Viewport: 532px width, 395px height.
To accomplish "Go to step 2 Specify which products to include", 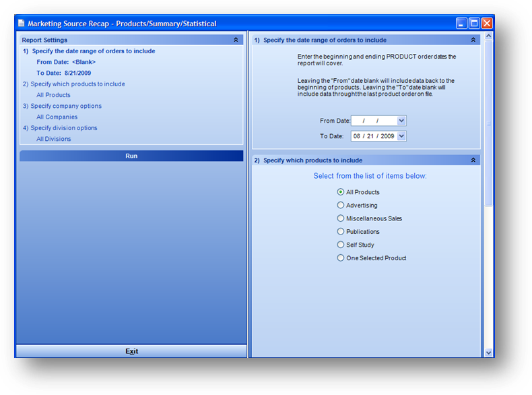I will pyautogui.click(x=73, y=84).
